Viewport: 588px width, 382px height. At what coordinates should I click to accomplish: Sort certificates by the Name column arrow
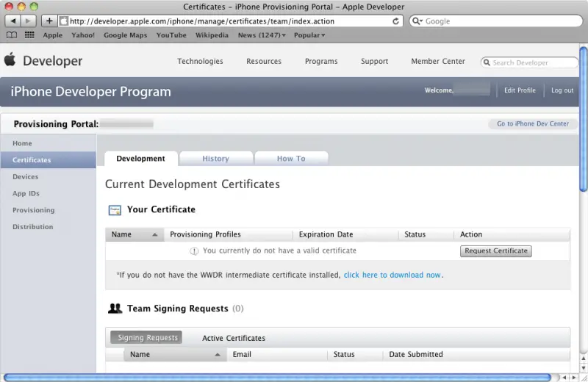click(155, 235)
